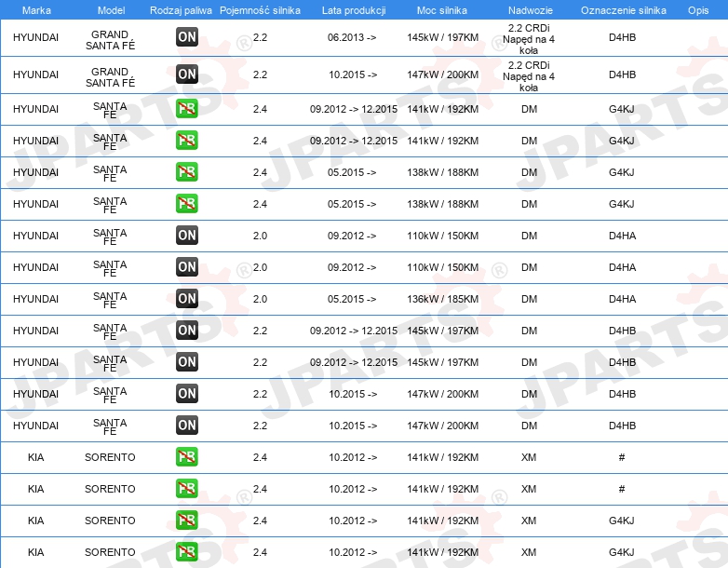Click the Marka column header
The width and height of the screenshot is (728, 568).
coord(36,10)
